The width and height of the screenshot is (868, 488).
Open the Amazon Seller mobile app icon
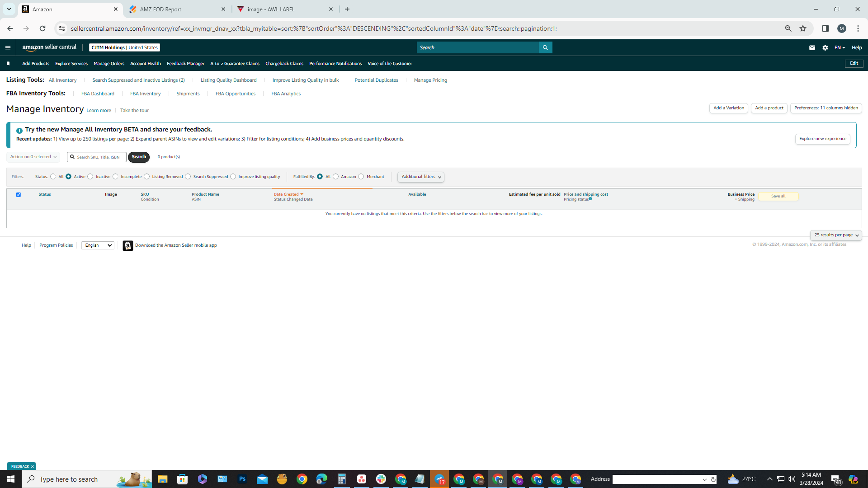pos(128,245)
